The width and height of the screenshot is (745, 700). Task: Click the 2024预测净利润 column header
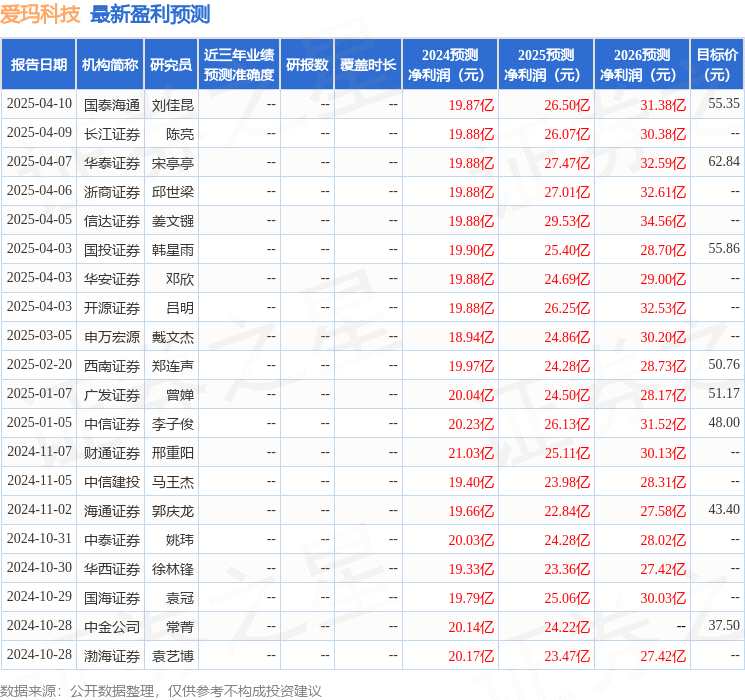click(449, 65)
